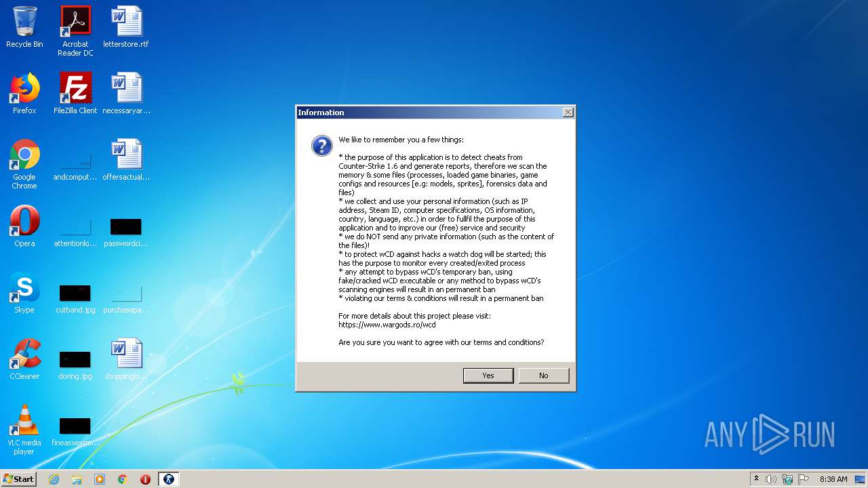Open the Recycle Bin icon
868x488 pixels.
coord(24,27)
